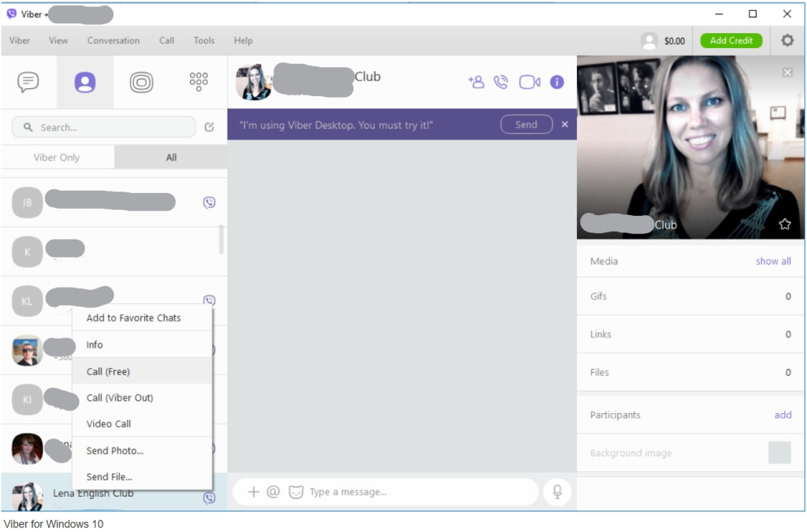
Task: Click the compose new message icon
Action: [x=210, y=127]
